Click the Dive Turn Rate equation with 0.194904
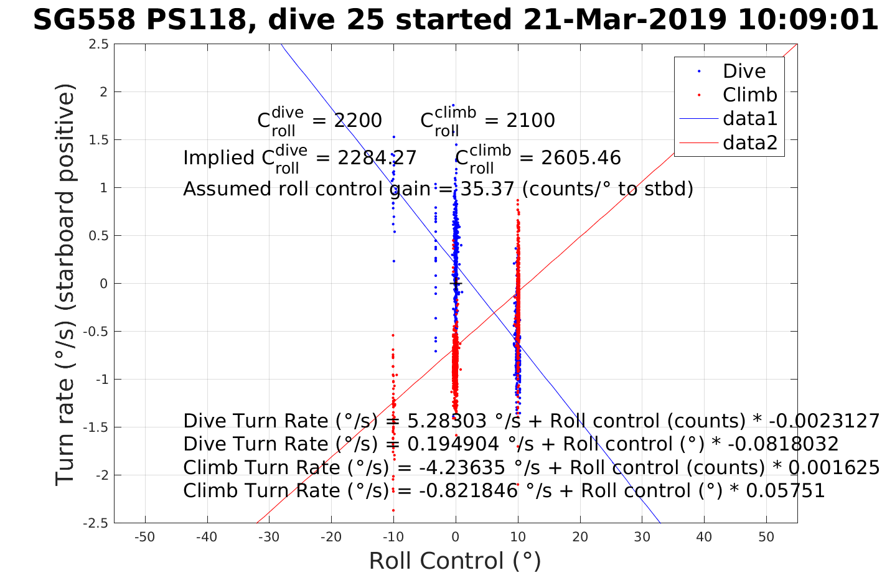This screenshot has height=588, width=882. pos(510,444)
